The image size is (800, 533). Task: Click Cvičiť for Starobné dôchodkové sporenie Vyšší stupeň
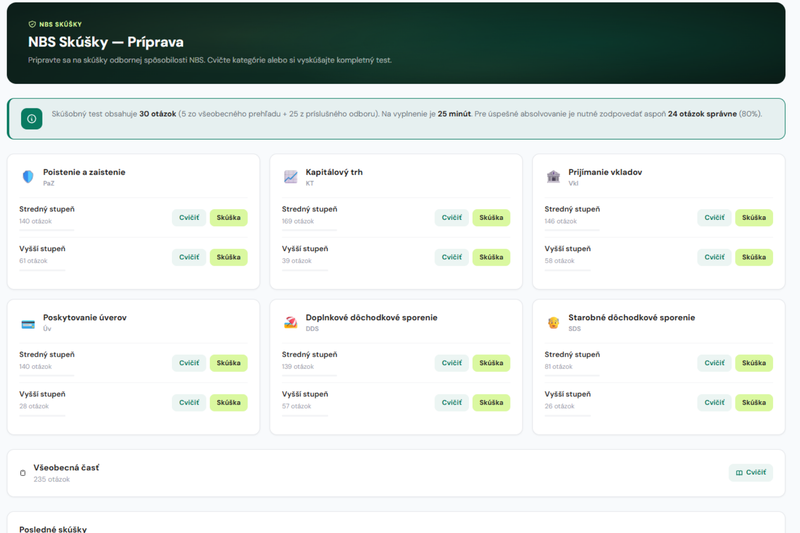[x=714, y=402]
